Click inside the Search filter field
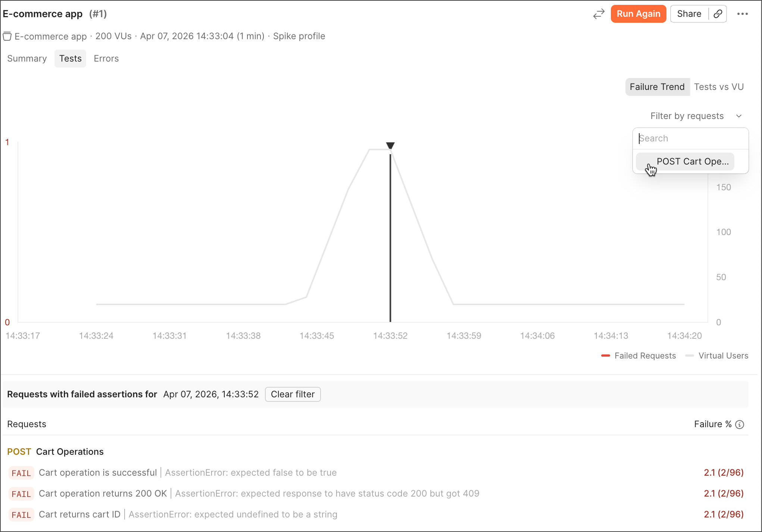Image resolution: width=762 pixels, height=532 pixels. point(691,138)
